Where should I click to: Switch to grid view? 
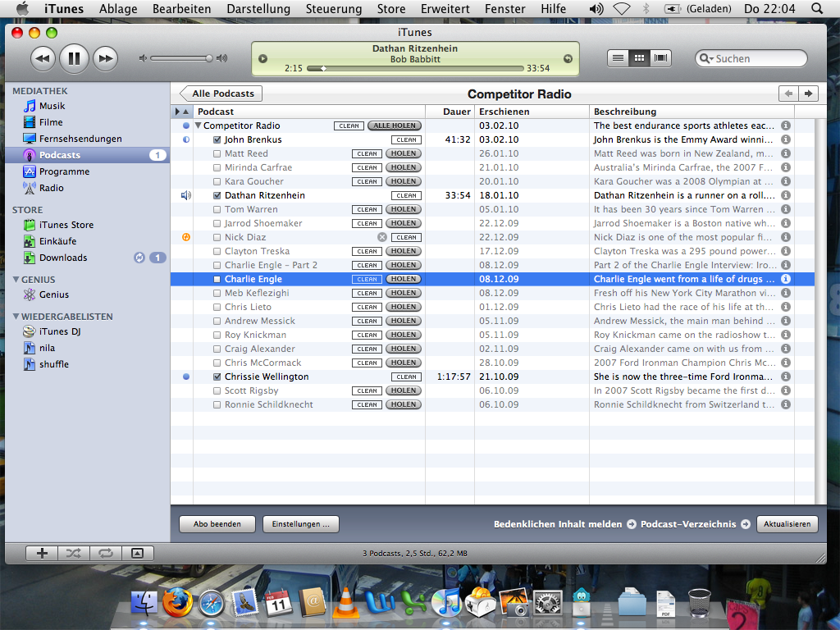pos(639,58)
